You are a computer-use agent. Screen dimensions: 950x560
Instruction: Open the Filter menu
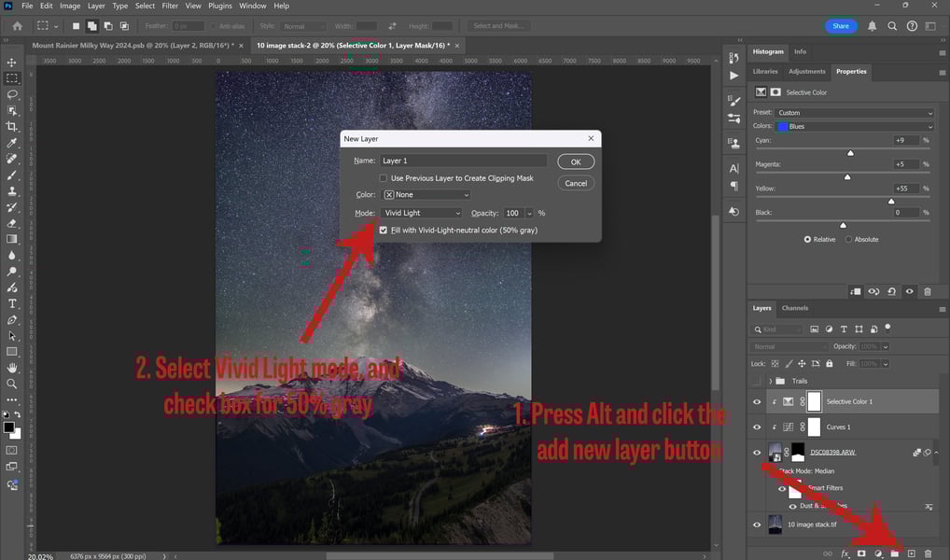point(170,6)
